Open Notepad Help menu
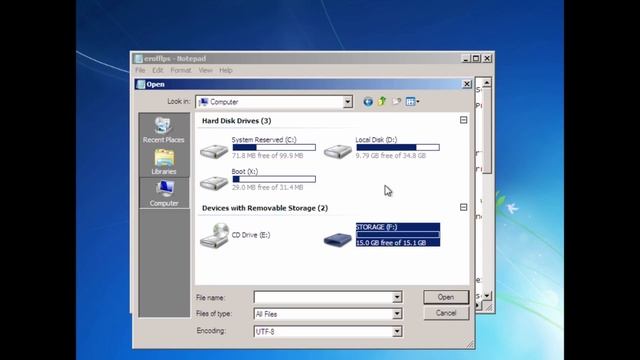640x360 pixels. 226,70
